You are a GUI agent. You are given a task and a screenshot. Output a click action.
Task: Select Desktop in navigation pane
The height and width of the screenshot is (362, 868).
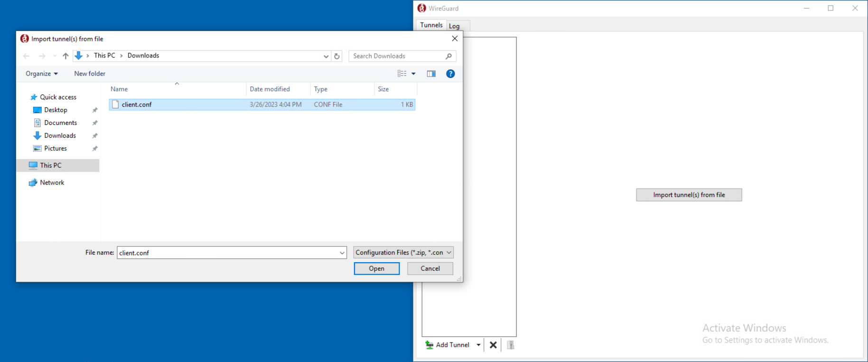(56, 110)
